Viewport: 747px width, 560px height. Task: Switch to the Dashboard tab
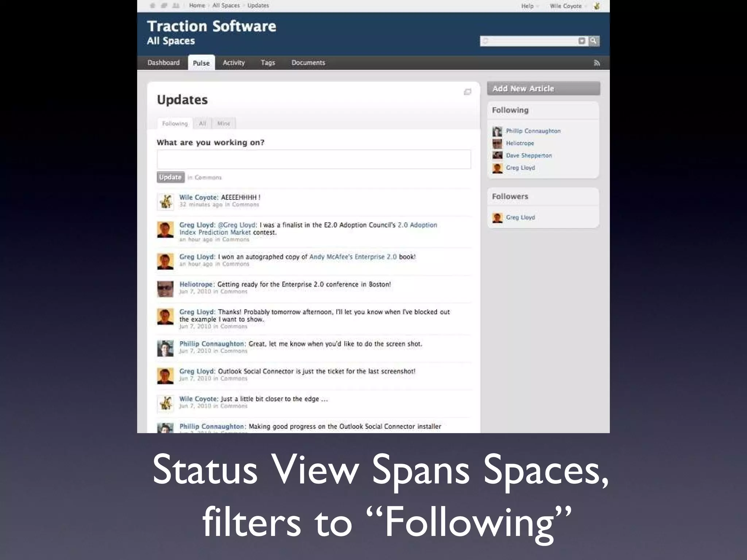pos(163,63)
